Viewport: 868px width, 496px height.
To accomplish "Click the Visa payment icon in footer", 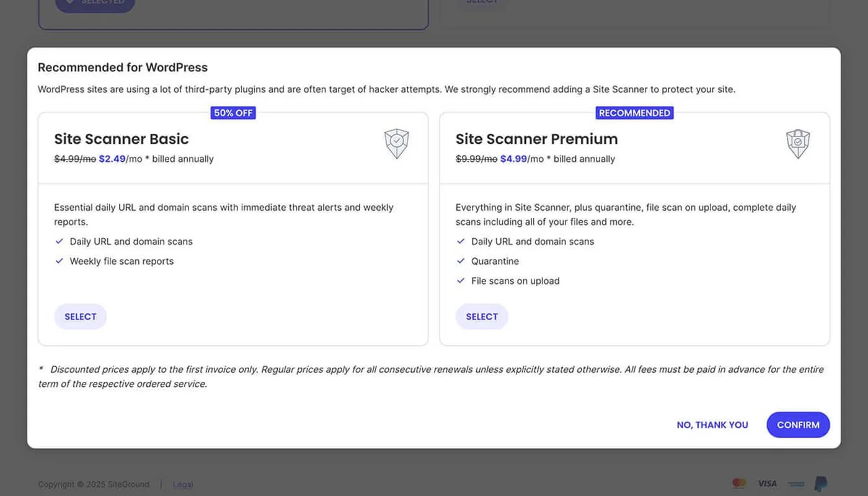I will coord(767,484).
